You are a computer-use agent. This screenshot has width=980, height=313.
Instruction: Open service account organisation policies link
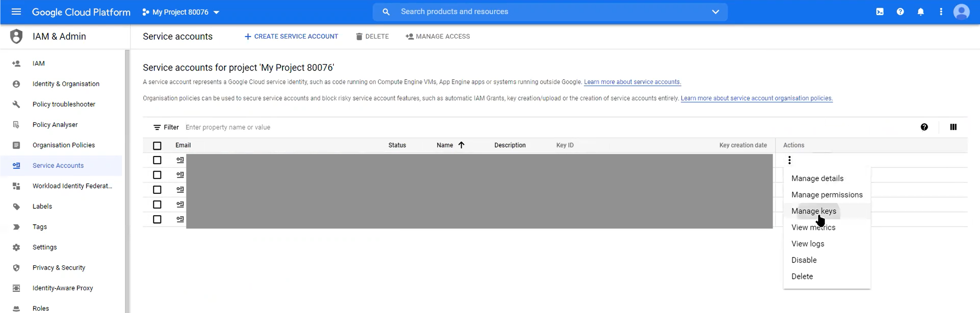[756, 98]
